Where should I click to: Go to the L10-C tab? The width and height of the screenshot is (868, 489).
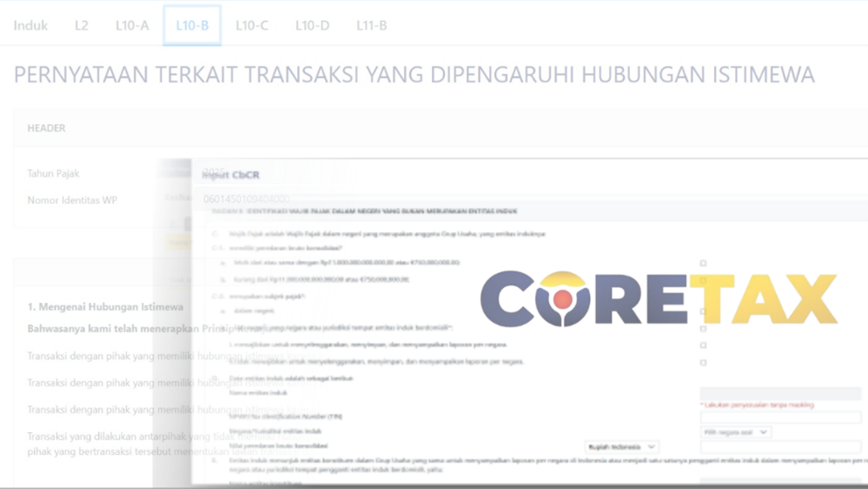tap(252, 25)
